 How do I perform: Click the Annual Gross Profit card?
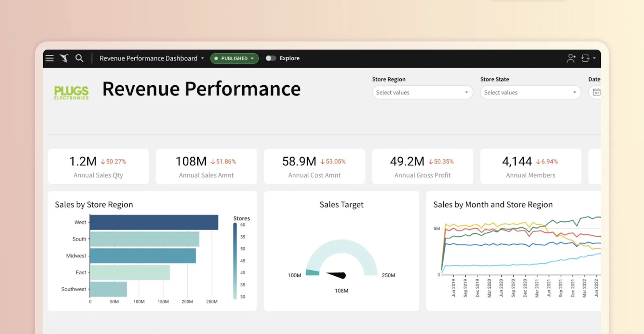pos(422,167)
